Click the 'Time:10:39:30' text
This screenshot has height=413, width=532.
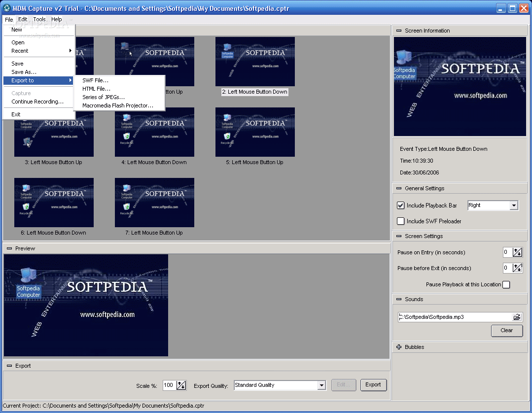click(416, 161)
